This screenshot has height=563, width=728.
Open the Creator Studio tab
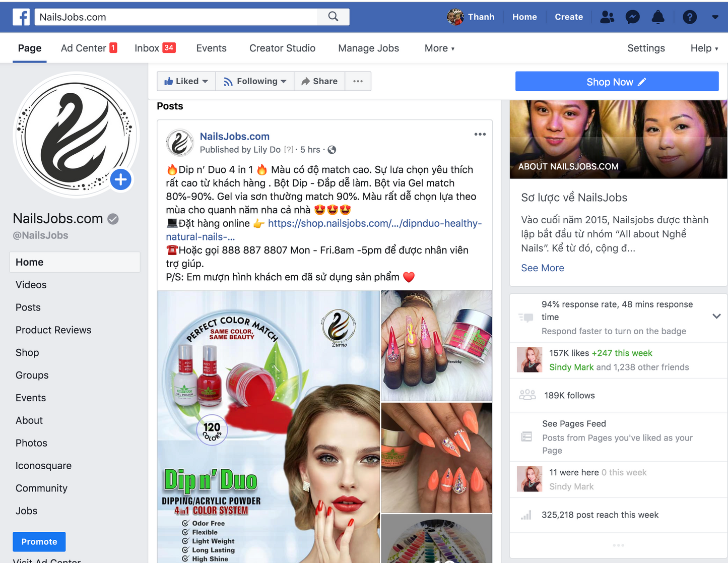(x=282, y=48)
